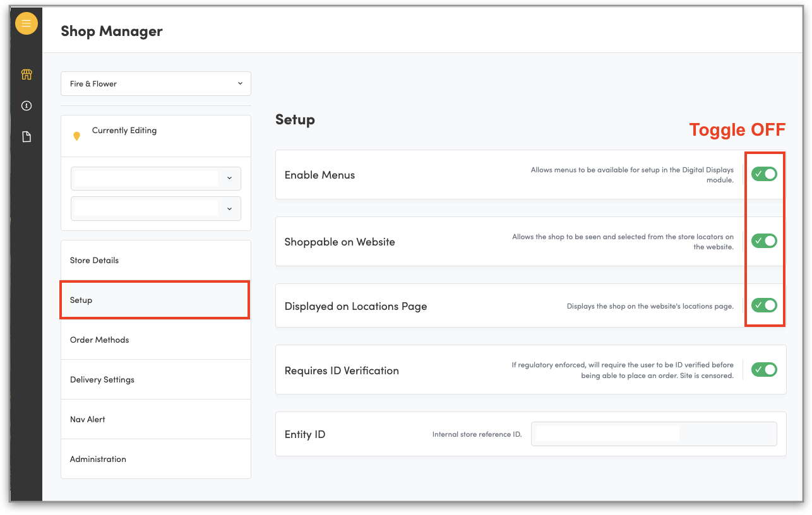Turn off Displayed on Locations Page
812x515 pixels.
(x=764, y=305)
